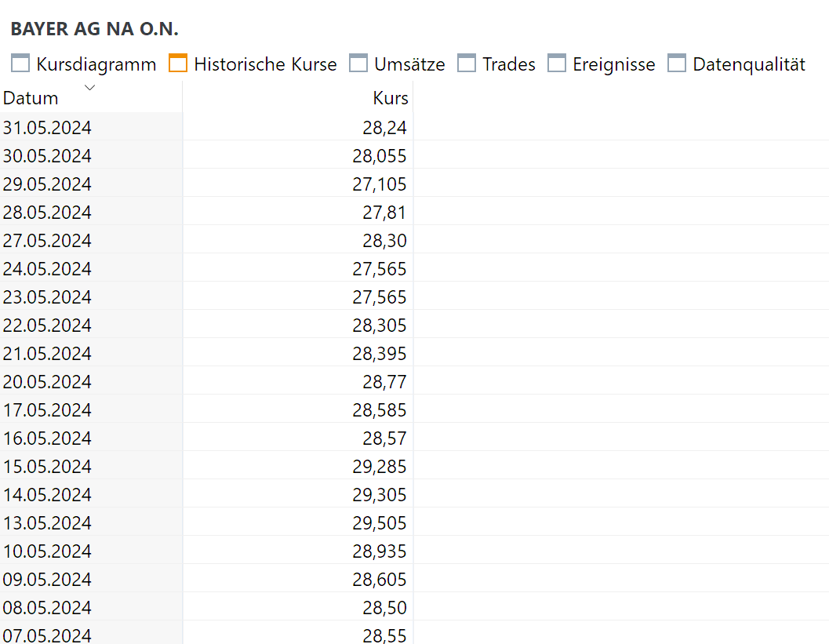Select the 31.05.2024 date row
The height and width of the screenshot is (644, 829).
(47, 128)
